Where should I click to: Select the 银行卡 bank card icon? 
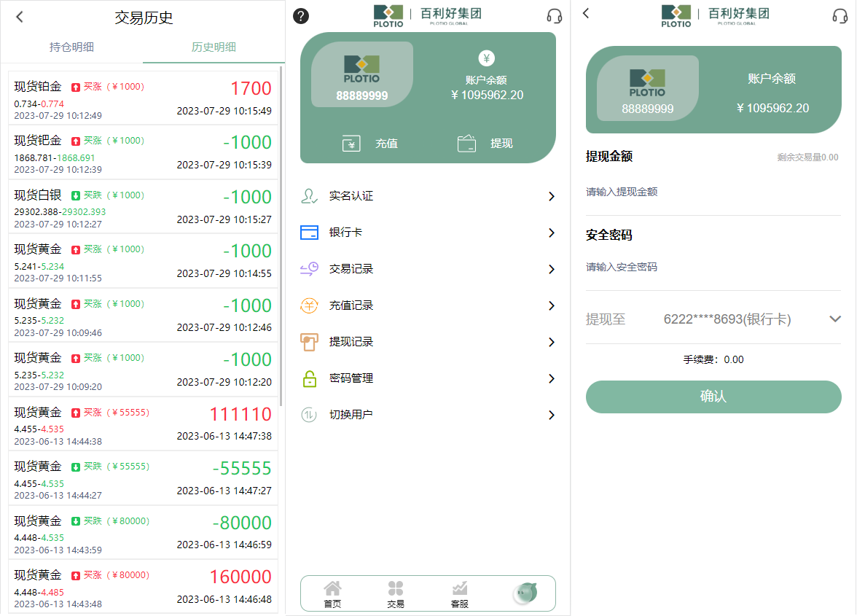(x=308, y=233)
